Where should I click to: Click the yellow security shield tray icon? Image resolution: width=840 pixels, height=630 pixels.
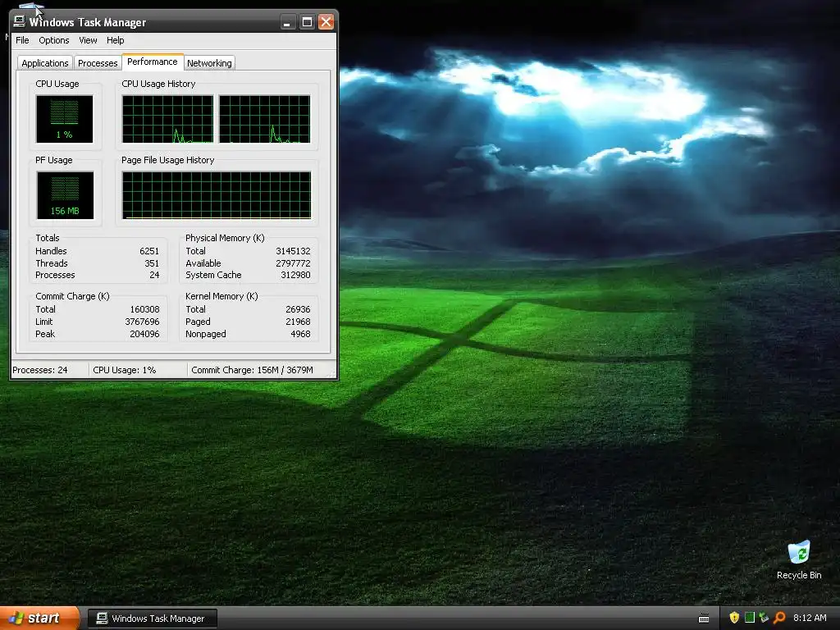(x=734, y=618)
